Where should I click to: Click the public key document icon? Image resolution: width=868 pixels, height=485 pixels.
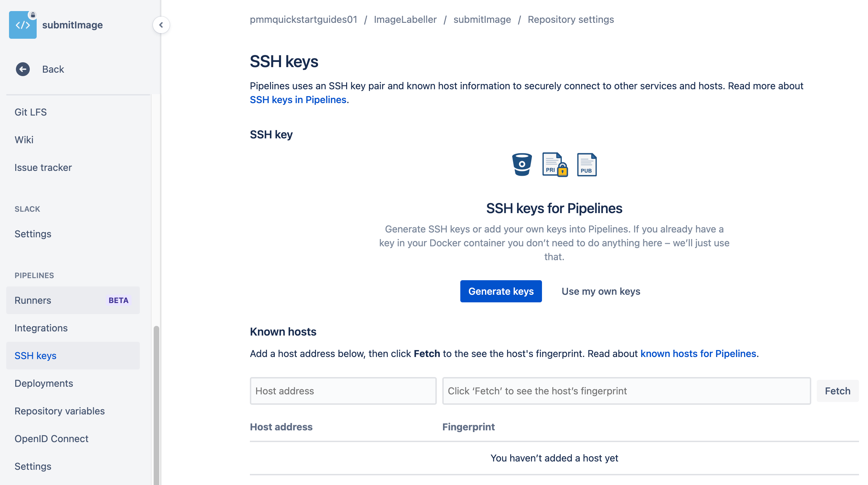[x=586, y=164]
